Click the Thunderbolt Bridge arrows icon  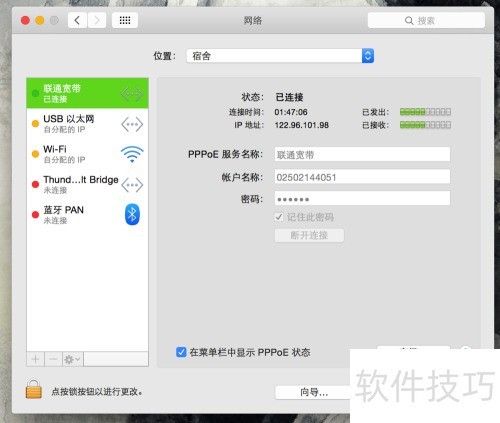pos(132,185)
